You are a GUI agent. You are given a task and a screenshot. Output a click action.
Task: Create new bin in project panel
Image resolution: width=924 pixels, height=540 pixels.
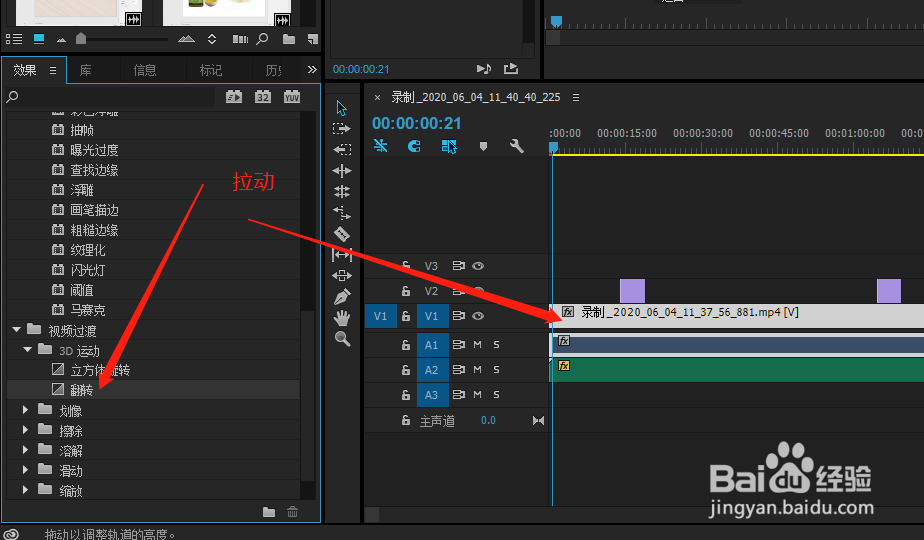point(289,39)
